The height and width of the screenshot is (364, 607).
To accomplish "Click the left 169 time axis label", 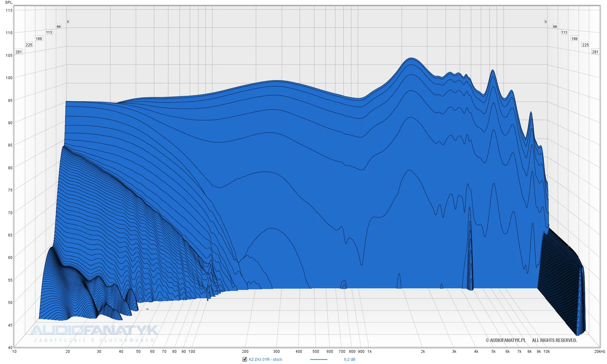I will 39,39.
